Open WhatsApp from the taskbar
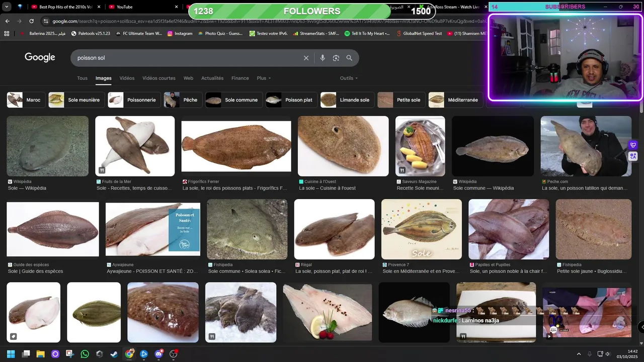Viewport: 644px width, 362px height. (85, 354)
